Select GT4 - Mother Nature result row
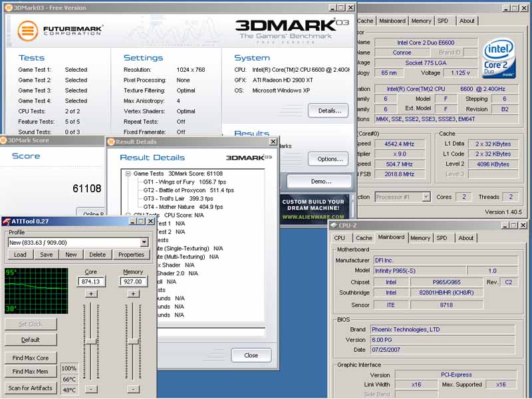Viewport: 532px width, 399px height. [x=184, y=207]
